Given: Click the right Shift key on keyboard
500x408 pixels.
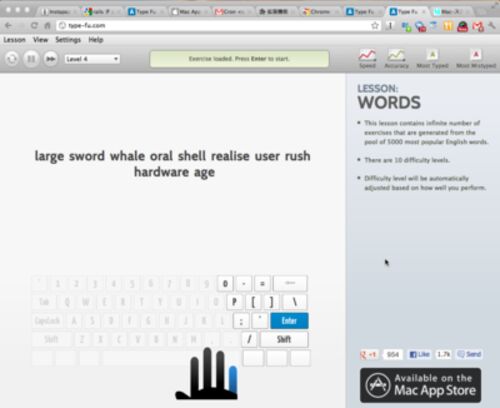Looking at the screenshot, I should click(284, 339).
